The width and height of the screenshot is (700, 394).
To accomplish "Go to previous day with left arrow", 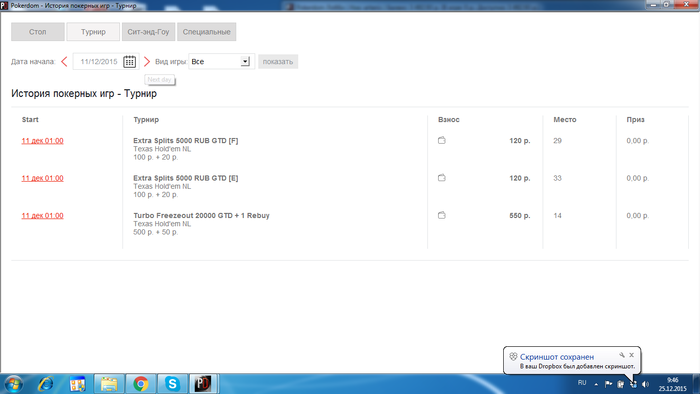I will (64, 62).
